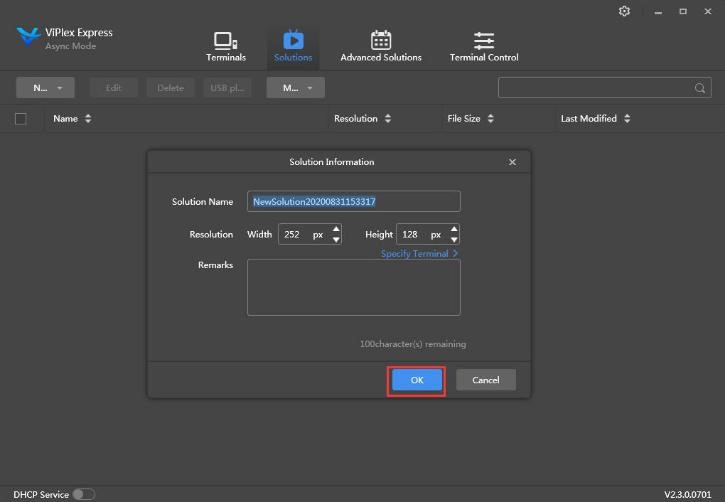Confirm with the OK button
725x502 pixels.
click(x=417, y=380)
